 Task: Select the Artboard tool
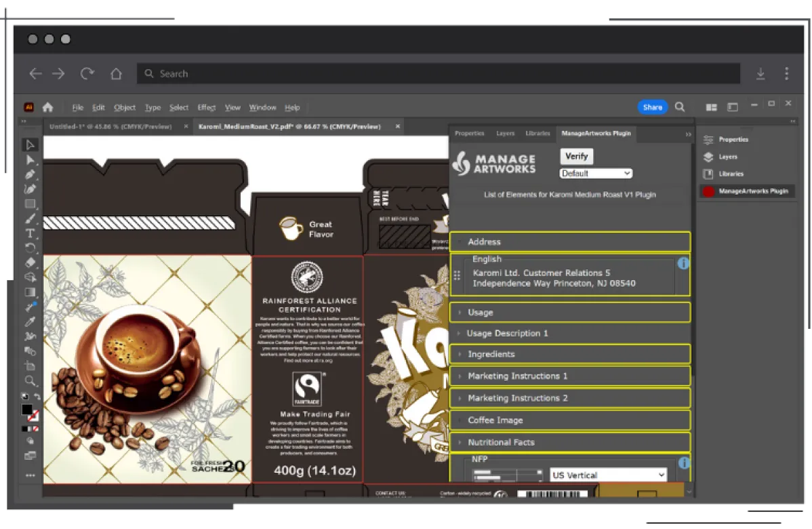click(x=30, y=366)
